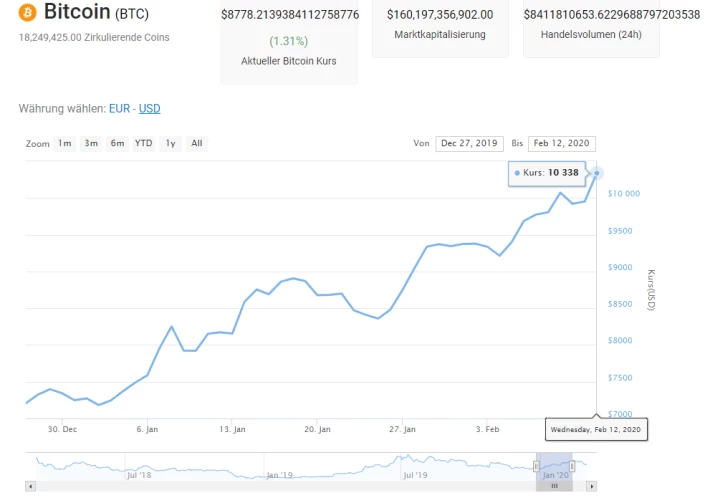The image size is (710, 498).
Task: Click the Von date field Dec 27, 2019
Action: (x=469, y=144)
